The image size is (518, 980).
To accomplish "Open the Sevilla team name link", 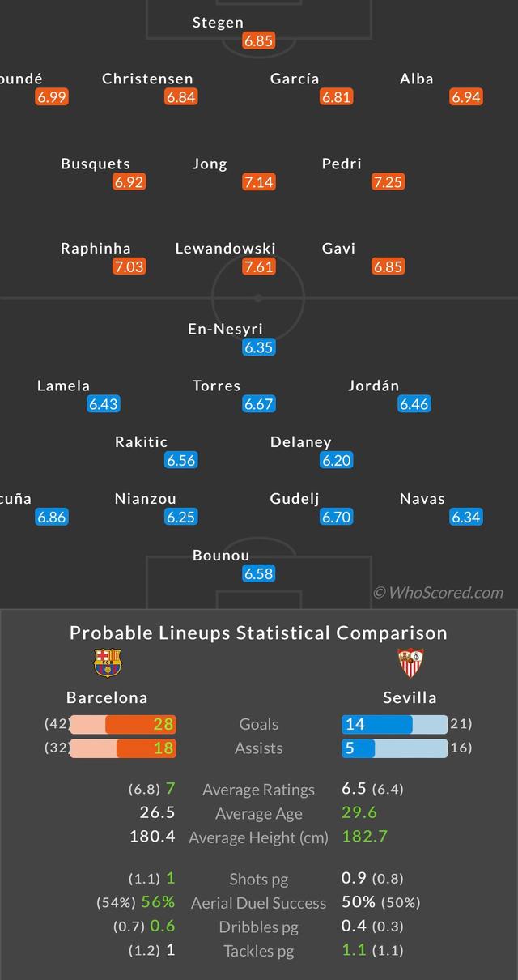I will point(410,697).
